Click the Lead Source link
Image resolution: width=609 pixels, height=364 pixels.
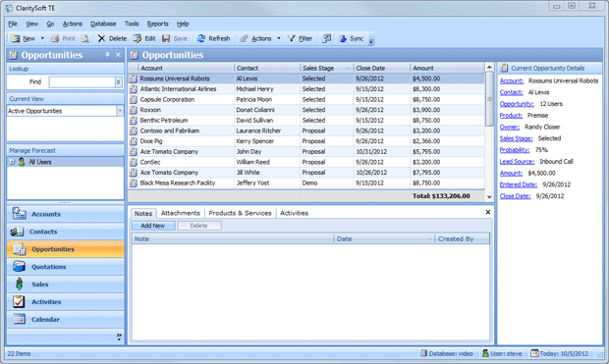pos(517,162)
